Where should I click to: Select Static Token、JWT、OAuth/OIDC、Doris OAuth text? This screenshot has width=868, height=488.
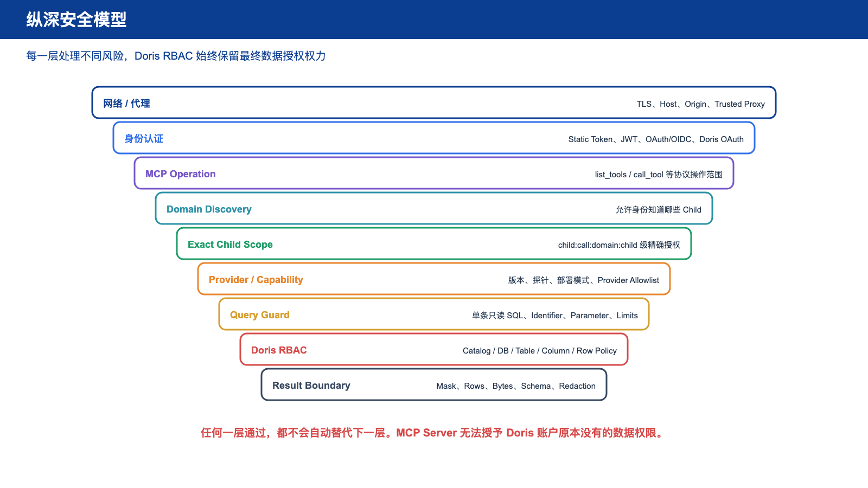click(656, 139)
